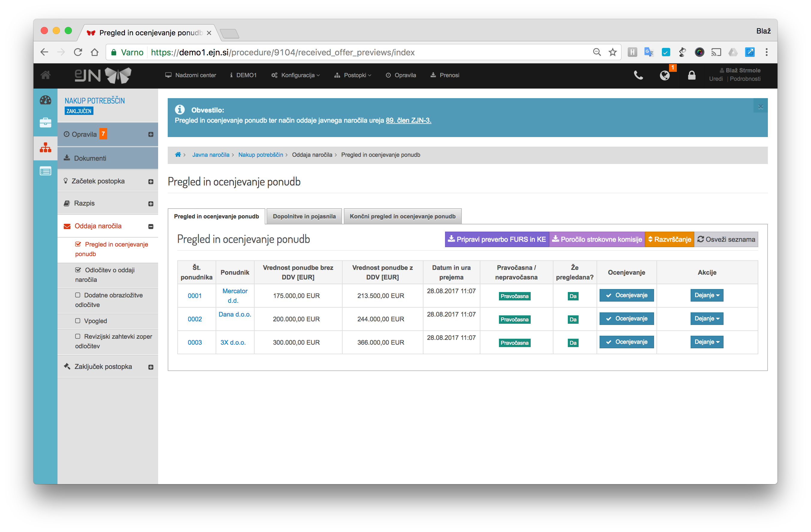811x532 pixels.
Task: Reload the page in the browser
Action: pos(78,52)
